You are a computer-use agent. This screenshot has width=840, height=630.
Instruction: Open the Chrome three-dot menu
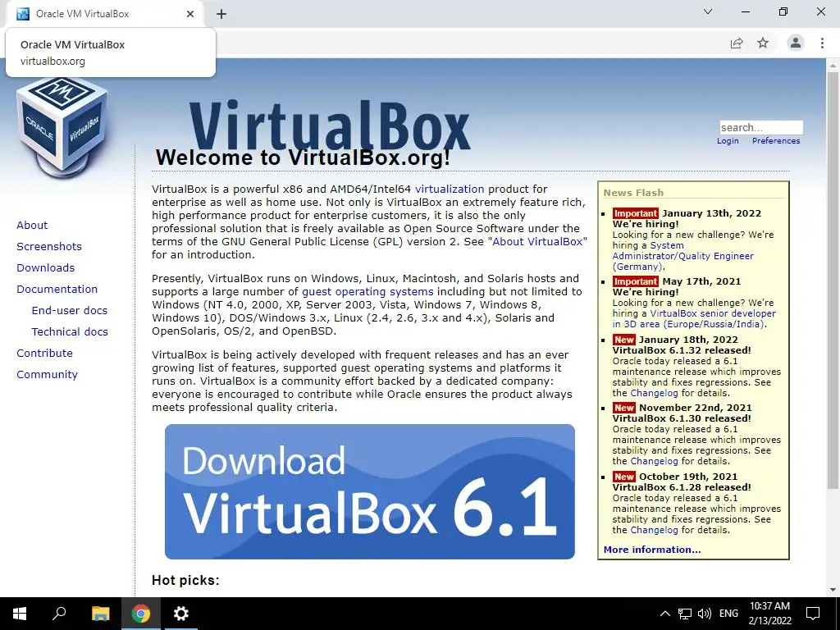(822, 43)
